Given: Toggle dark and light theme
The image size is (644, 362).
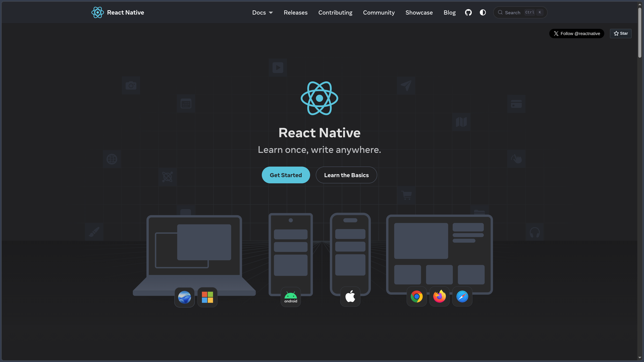Looking at the screenshot, I should pyautogui.click(x=483, y=13).
